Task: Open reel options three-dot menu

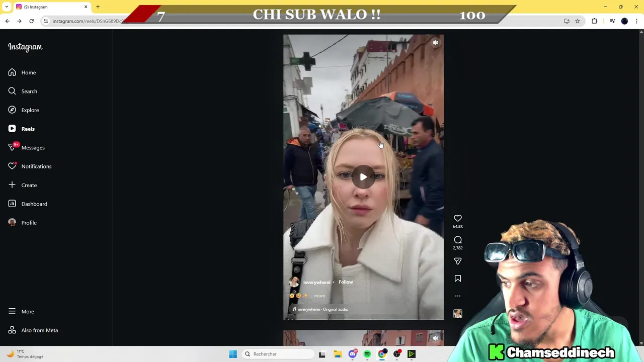Action: [x=458, y=296]
